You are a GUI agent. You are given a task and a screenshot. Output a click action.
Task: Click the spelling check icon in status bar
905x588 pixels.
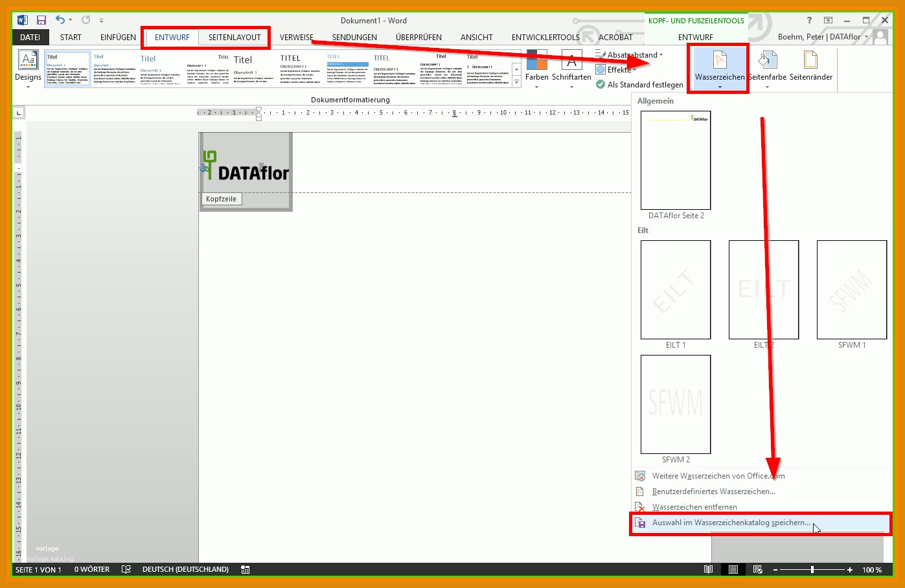tap(126, 569)
